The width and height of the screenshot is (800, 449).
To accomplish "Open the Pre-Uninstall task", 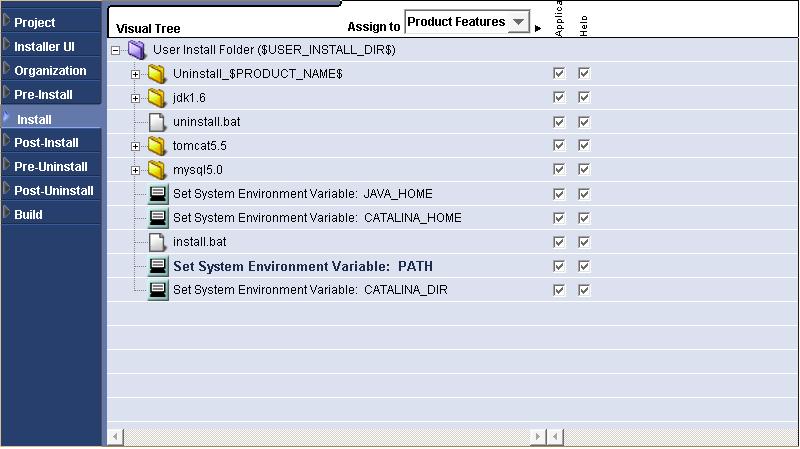I will (51, 166).
